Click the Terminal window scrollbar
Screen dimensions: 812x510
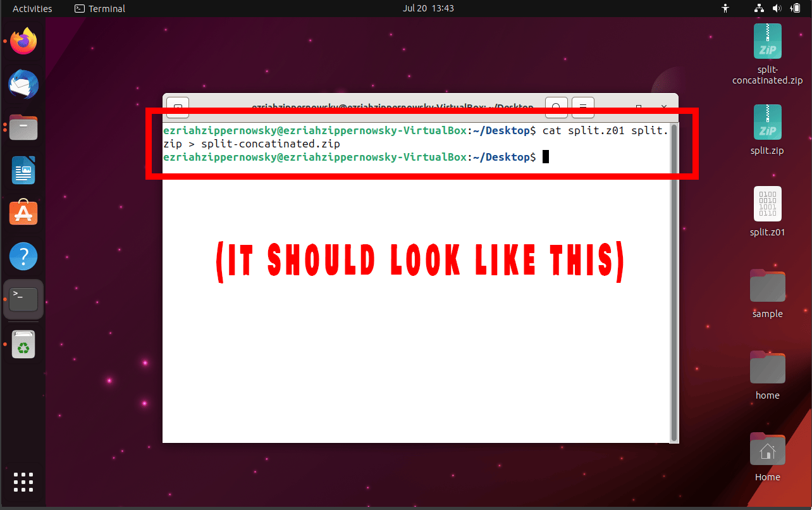click(x=674, y=278)
